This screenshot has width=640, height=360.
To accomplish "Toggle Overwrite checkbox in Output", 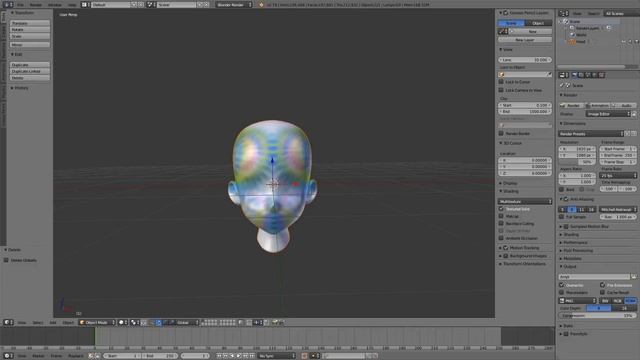I will pos(562,285).
